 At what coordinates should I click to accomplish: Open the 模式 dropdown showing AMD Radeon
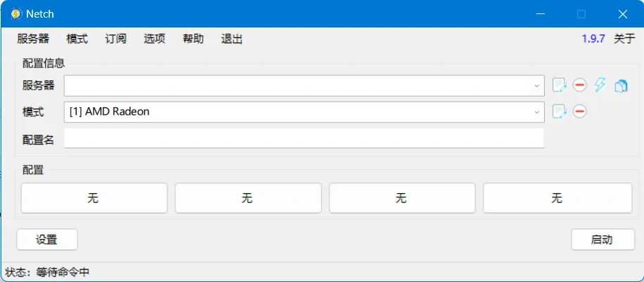537,111
